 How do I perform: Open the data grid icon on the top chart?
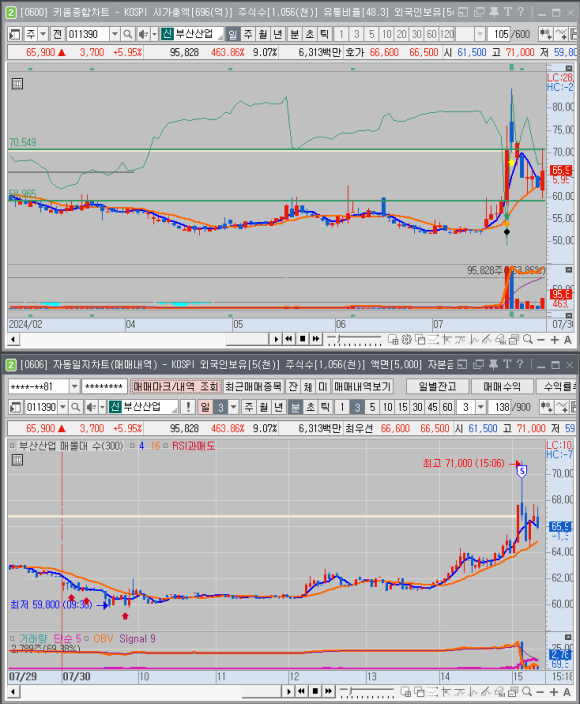(18, 84)
